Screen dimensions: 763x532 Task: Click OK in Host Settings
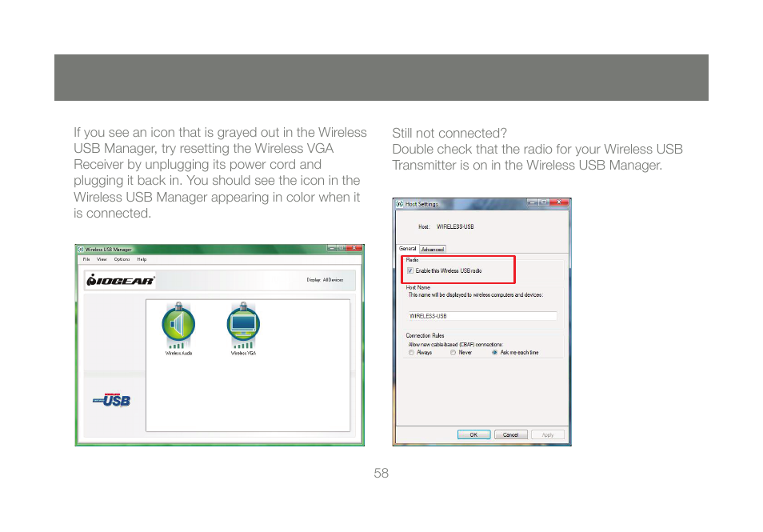pos(473,434)
